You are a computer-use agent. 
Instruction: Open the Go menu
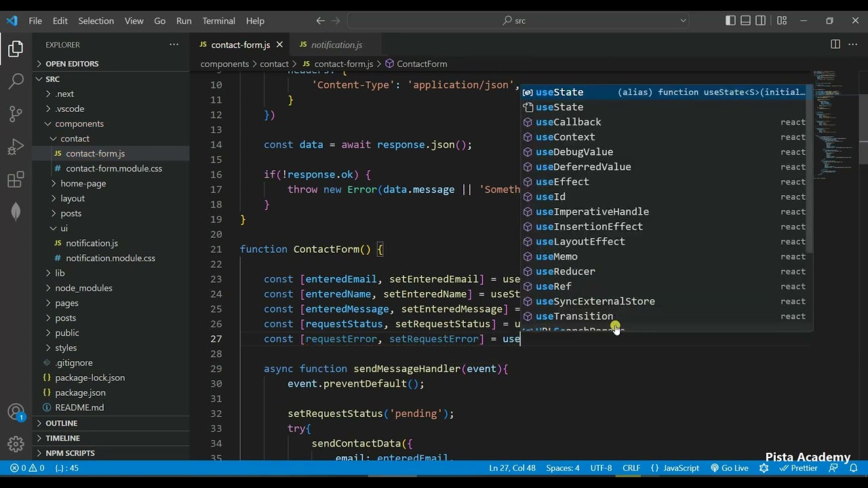coord(160,21)
